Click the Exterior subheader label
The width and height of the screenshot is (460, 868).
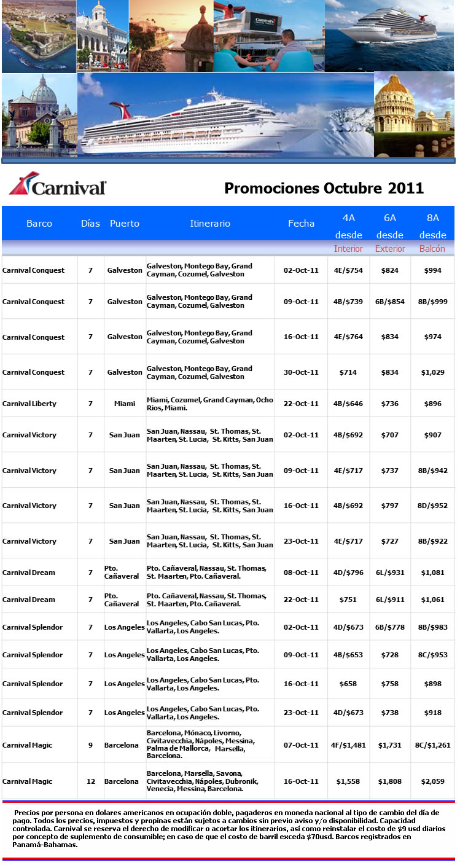pos(390,249)
